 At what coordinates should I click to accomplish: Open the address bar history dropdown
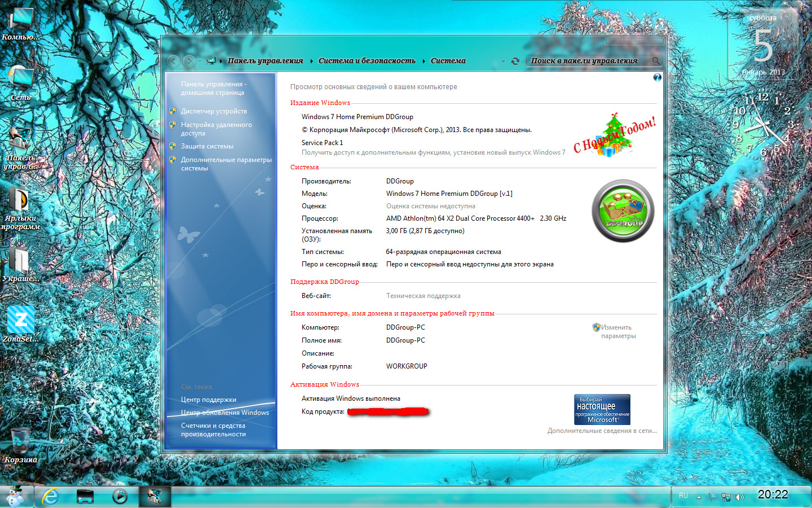[x=503, y=61]
